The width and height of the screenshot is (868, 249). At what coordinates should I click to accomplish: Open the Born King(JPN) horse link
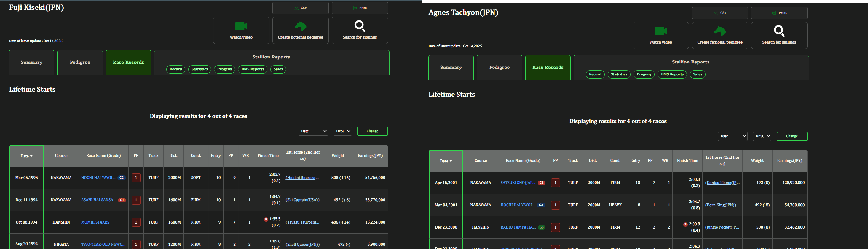pyautogui.click(x=721, y=205)
